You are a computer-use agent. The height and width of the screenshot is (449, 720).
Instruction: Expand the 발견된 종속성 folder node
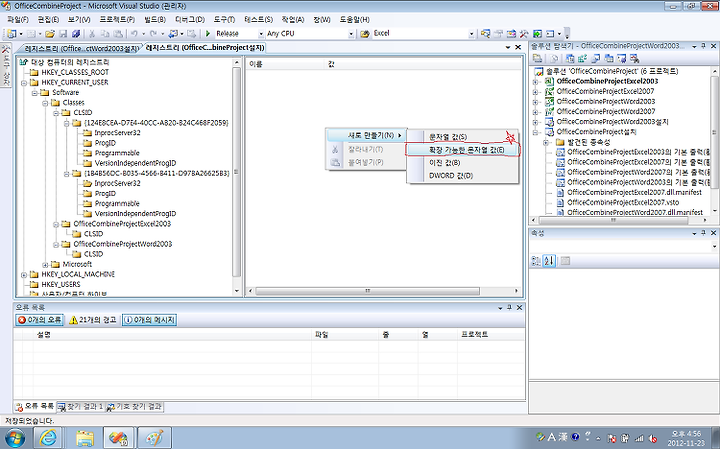point(546,143)
